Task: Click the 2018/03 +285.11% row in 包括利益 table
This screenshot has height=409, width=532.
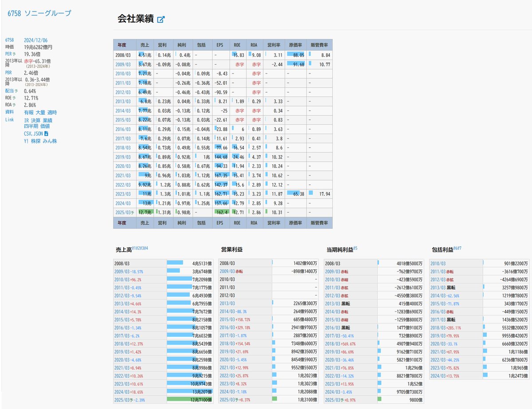Action: point(479,327)
